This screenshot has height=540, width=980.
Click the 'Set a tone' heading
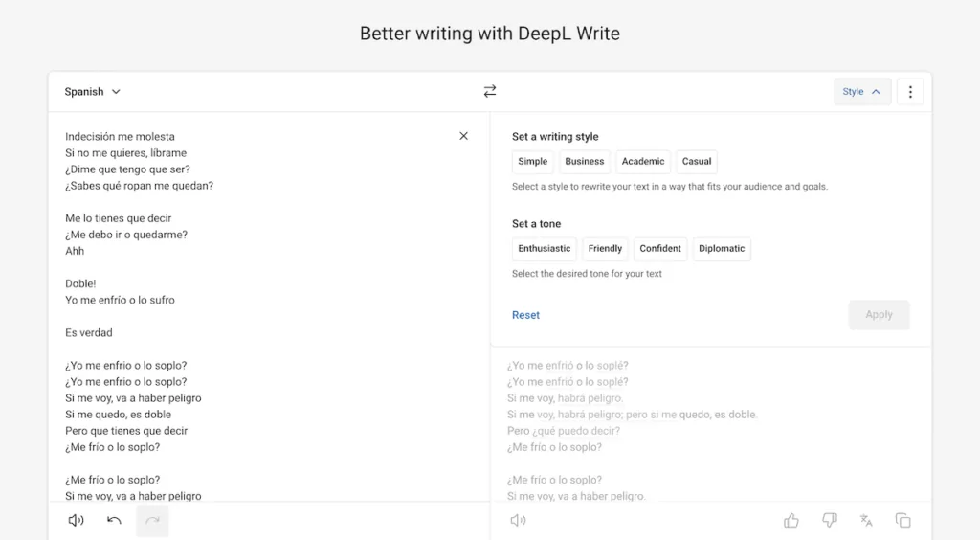point(536,224)
